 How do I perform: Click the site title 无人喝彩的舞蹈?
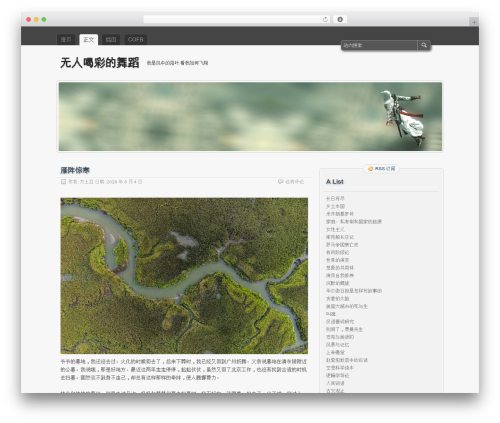tap(100, 63)
